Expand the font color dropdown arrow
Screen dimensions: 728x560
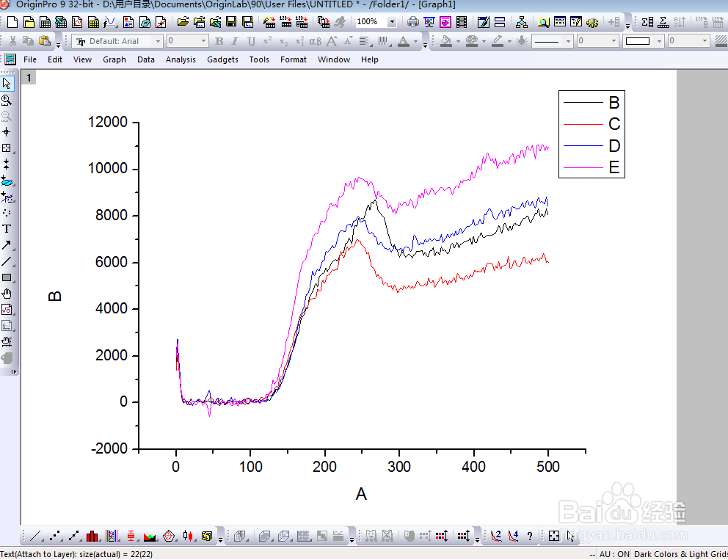coord(415,41)
